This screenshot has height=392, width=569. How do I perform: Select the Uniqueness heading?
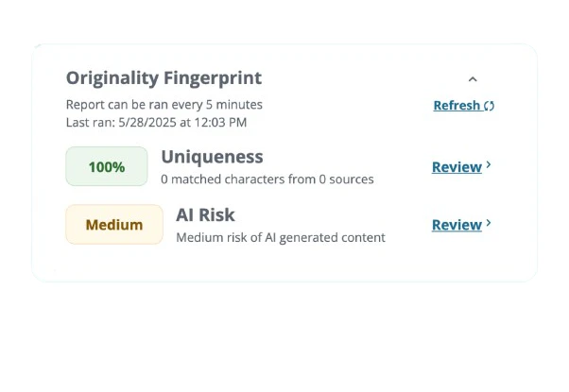pos(212,157)
